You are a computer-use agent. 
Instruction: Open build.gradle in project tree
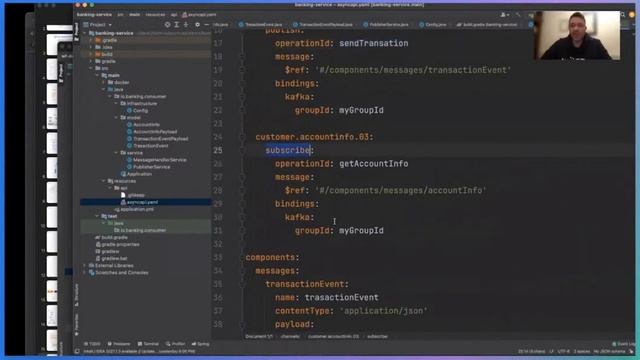pos(111,237)
